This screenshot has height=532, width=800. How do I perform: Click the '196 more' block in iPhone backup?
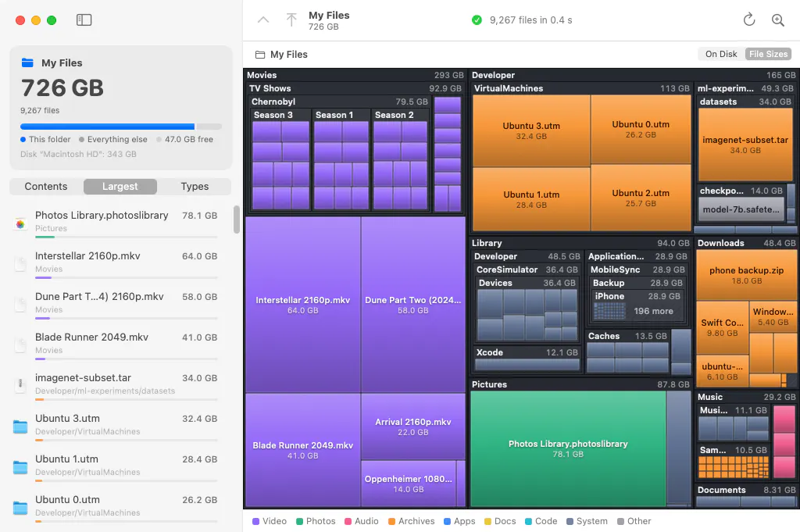[x=653, y=311]
